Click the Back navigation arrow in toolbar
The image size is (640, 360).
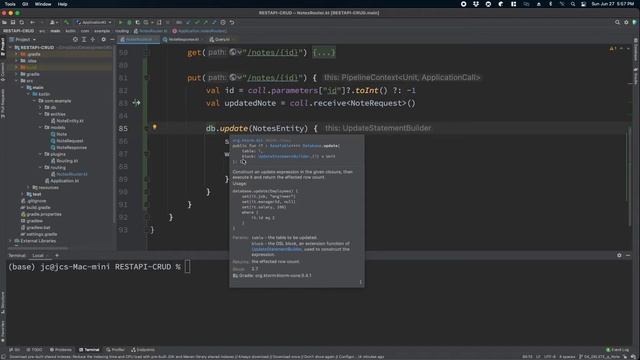[x=32, y=22]
